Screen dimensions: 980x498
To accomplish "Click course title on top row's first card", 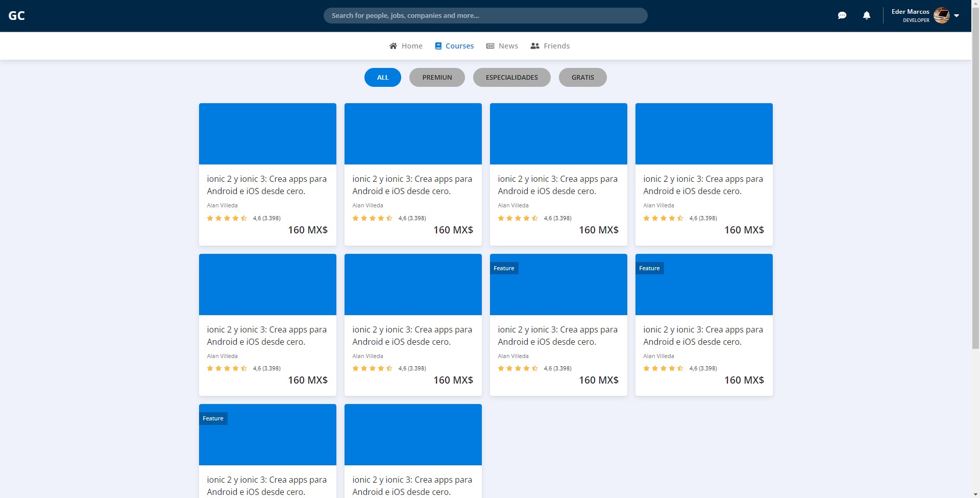I will pos(266,185).
